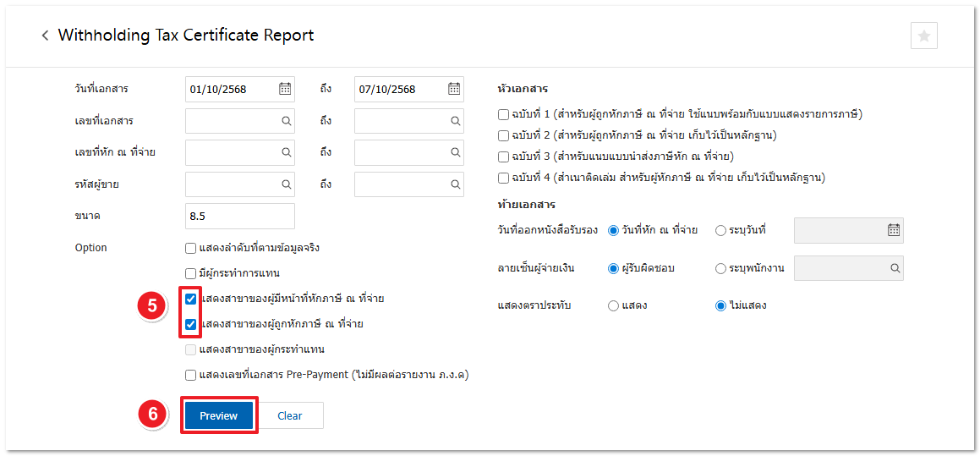Click search icon in second เลขที่หัก ณ ที่จ่าย field
The image size is (980, 456).
click(x=455, y=153)
